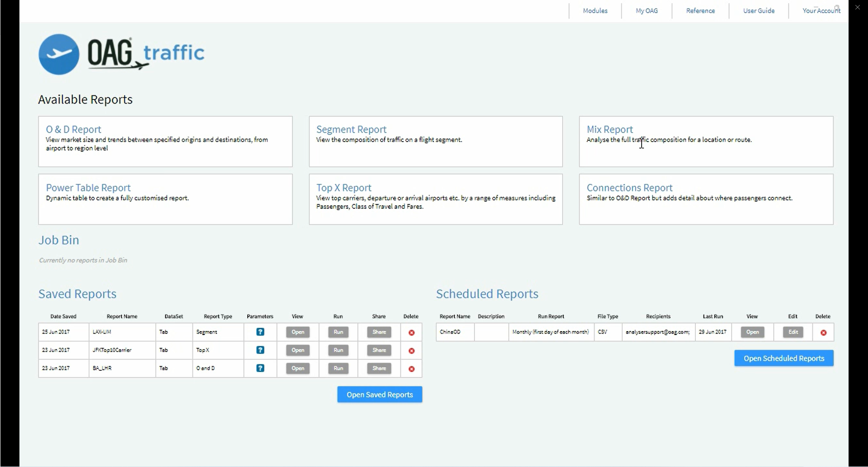Show parameters for LAX-LIM saved report

260,332
